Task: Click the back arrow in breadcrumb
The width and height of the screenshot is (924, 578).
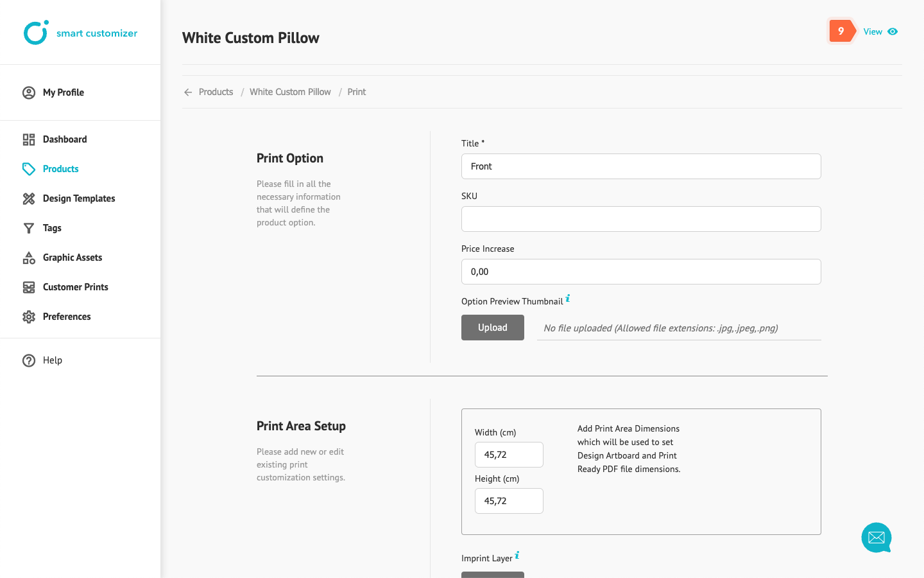Action: (188, 92)
